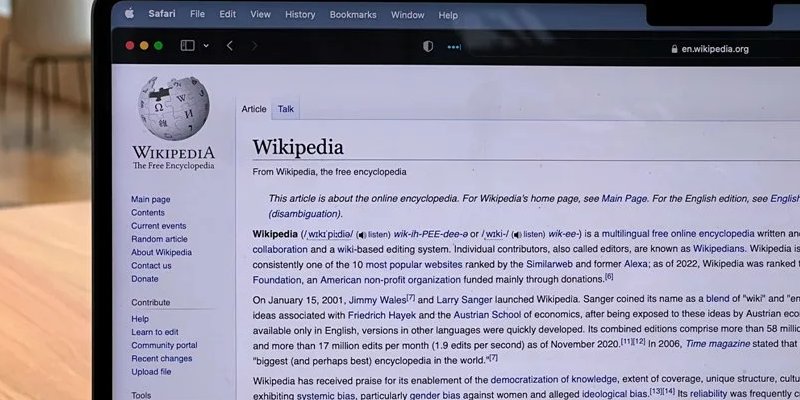
Task: Click the WIKIPEDIA wordmark under the globe
Action: point(173,153)
